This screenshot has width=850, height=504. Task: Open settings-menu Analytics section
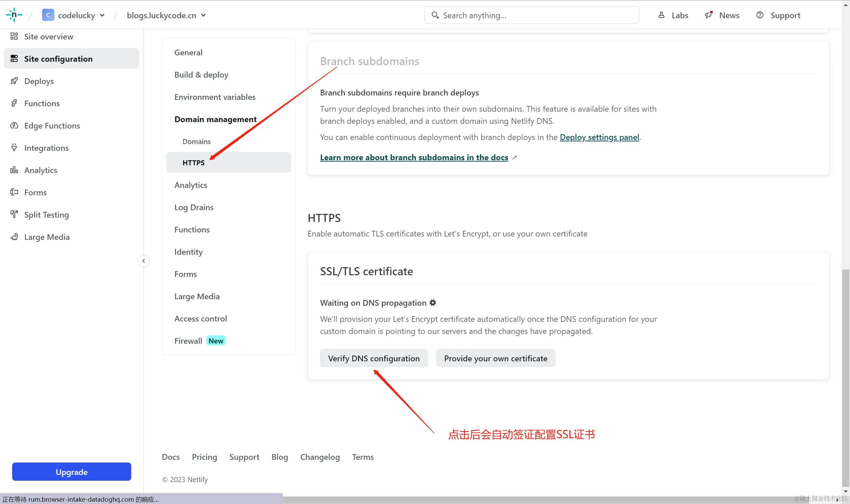pyautogui.click(x=191, y=185)
